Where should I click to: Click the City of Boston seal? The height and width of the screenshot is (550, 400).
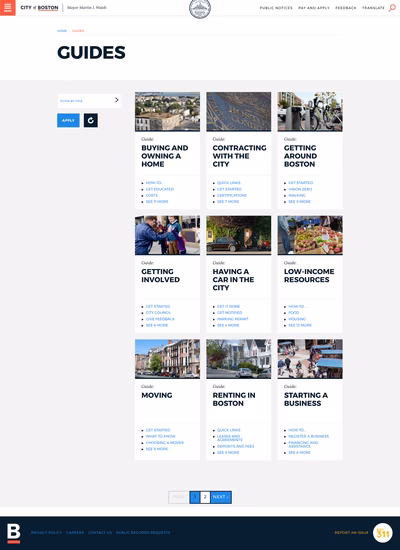200,9
